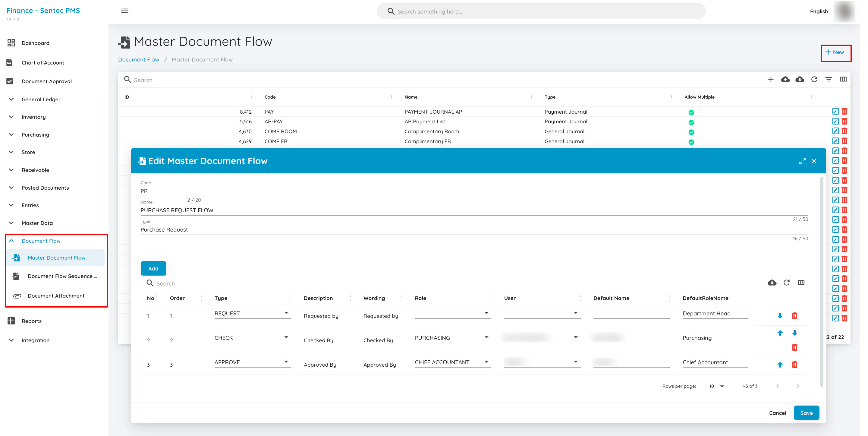The height and width of the screenshot is (436, 868).
Task: Delete the AR Payment List row
Action: coord(844,122)
